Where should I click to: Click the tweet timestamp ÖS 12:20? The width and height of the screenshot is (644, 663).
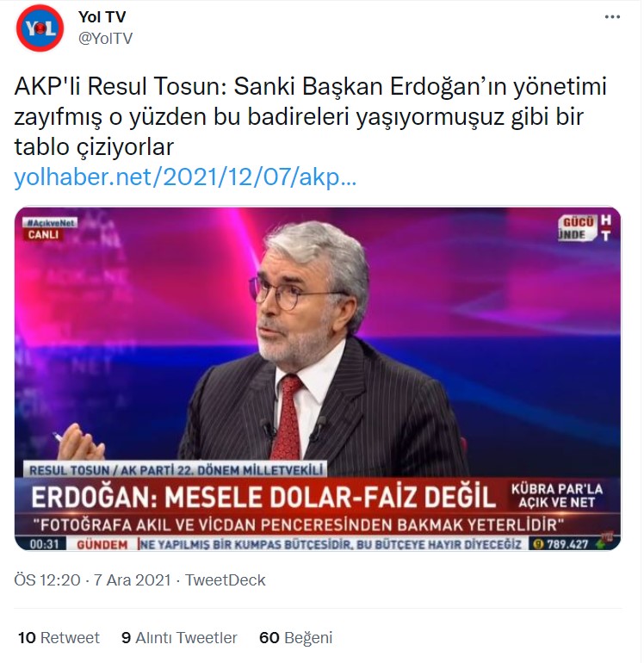click(47, 580)
